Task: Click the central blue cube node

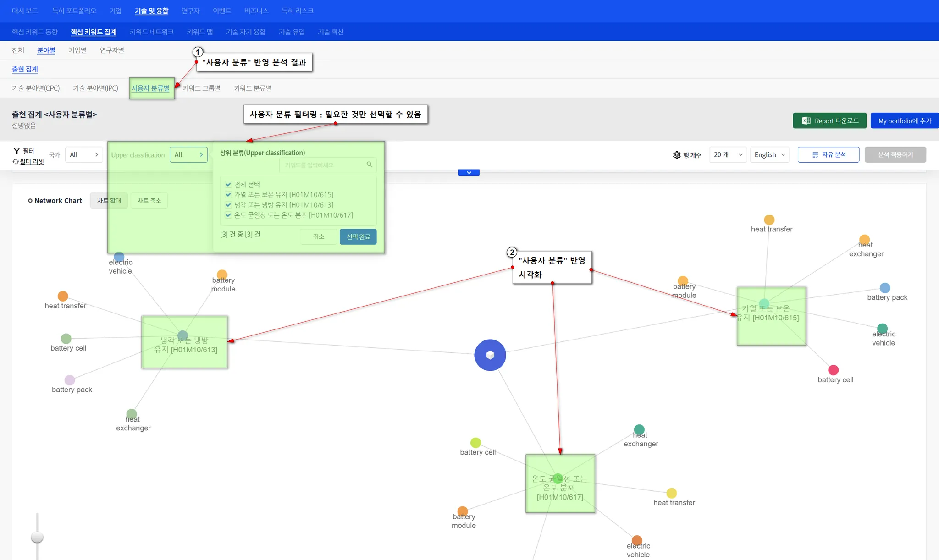Action: pyautogui.click(x=490, y=355)
